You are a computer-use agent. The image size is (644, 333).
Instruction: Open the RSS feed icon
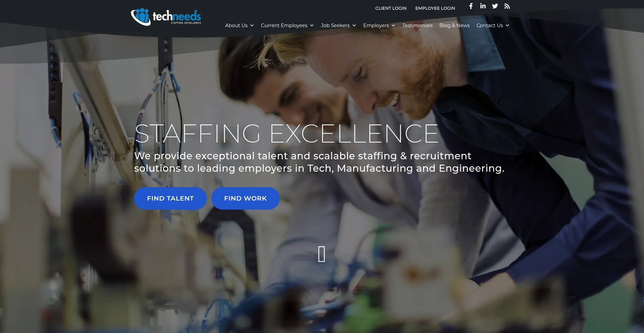point(507,6)
